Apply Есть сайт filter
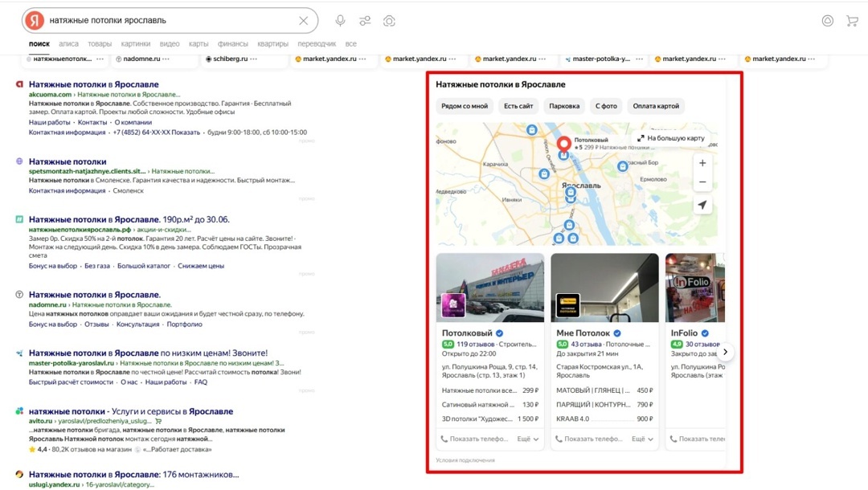Image resolution: width=868 pixels, height=490 pixels. (x=518, y=106)
